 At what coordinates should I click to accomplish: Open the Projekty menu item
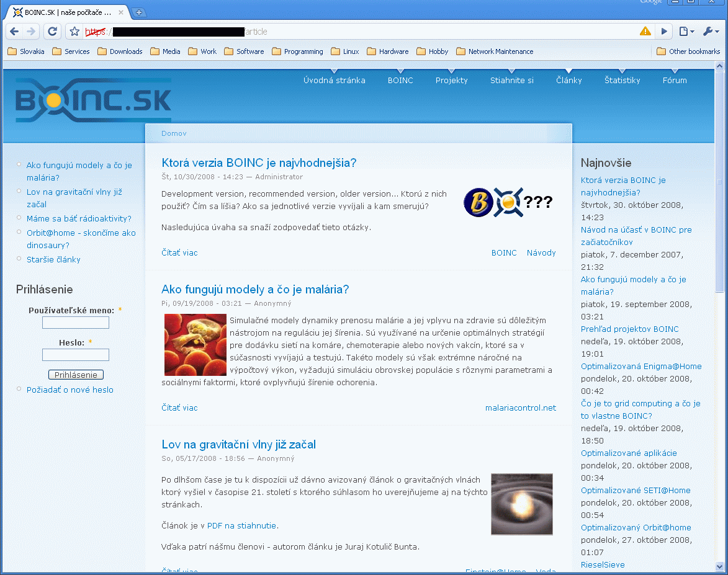451,80
